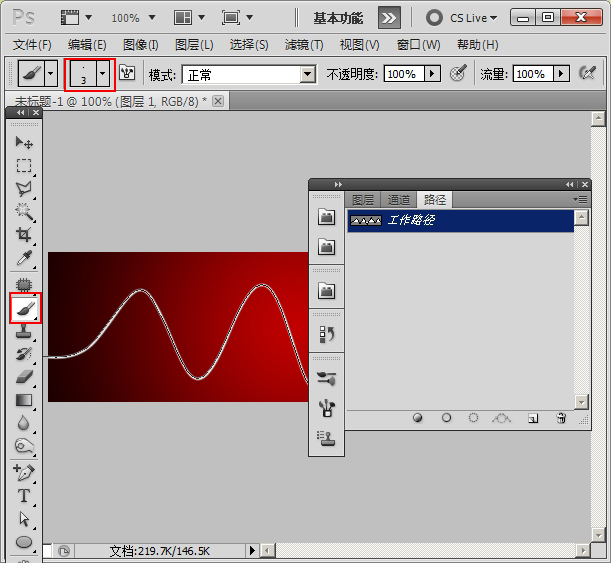This screenshot has height=563, width=611.
Task: Open the 图像(I) menu
Action: click(140, 45)
